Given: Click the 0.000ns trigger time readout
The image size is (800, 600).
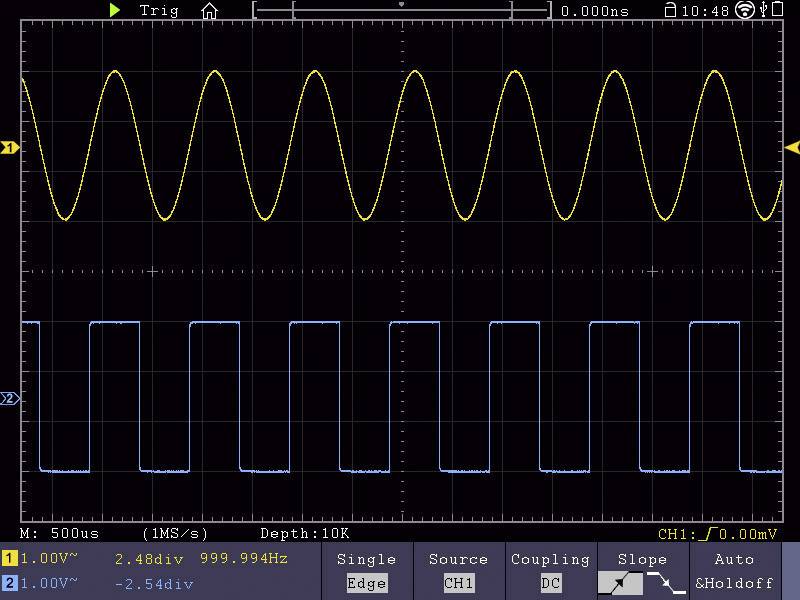Looking at the screenshot, I should 597,11.
